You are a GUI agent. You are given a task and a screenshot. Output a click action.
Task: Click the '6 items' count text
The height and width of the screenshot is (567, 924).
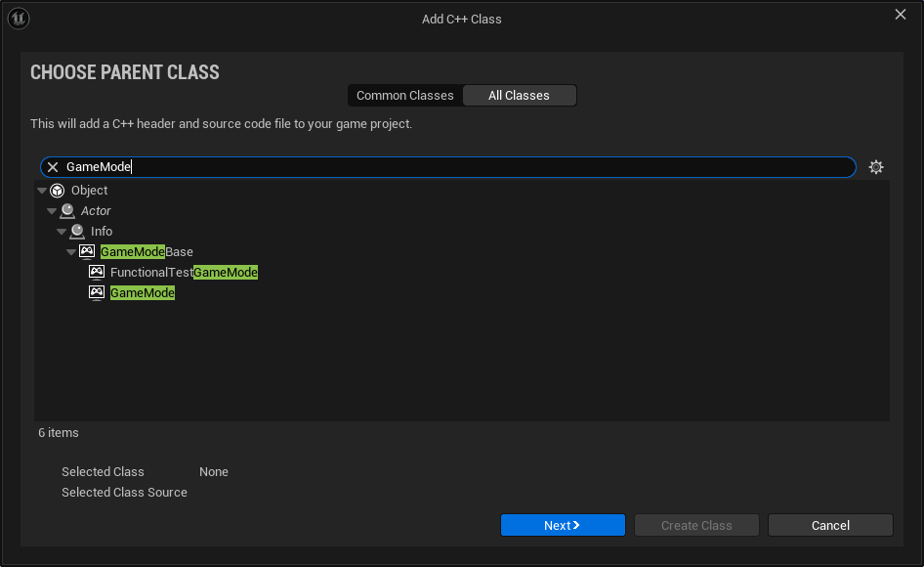59,433
